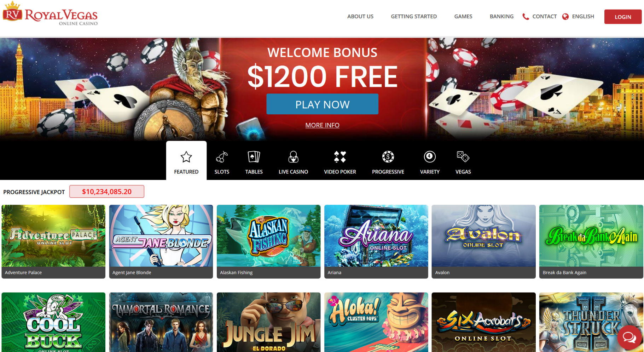Choose the Tables playing cards icon
This screenshot has height=352, width=644.
click(x=254, y=157)
